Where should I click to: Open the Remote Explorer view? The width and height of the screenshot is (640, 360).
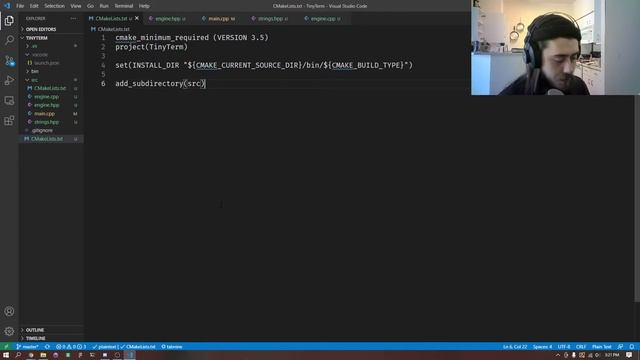pos(9,100)
